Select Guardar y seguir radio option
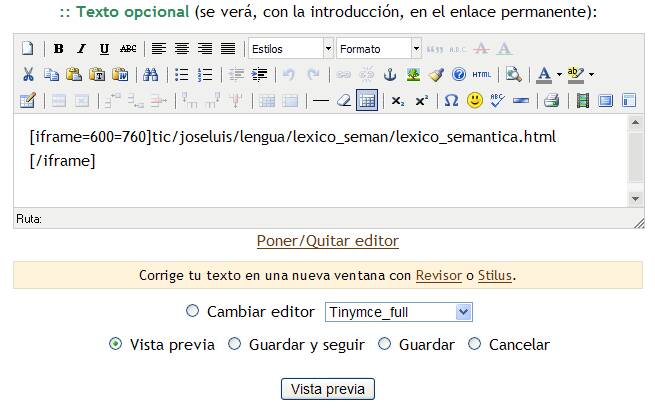 [x=234, y=344]
